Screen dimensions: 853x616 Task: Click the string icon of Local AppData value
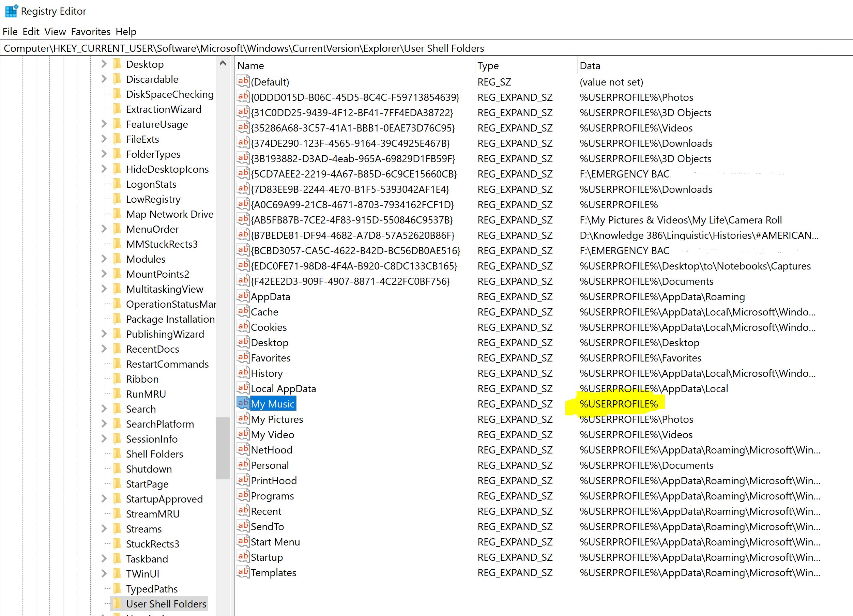click(x=243, y=388)
